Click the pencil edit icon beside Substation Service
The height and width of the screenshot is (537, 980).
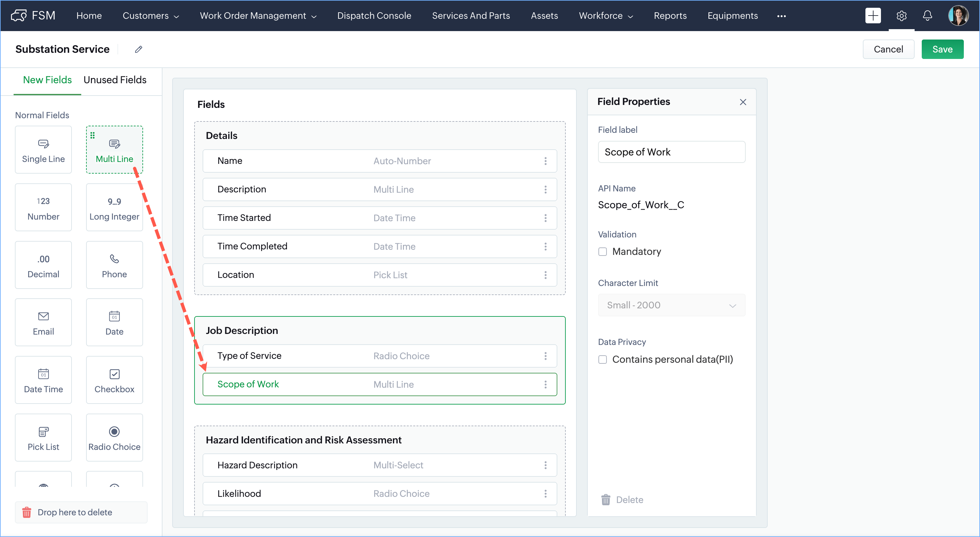[139, 50]
